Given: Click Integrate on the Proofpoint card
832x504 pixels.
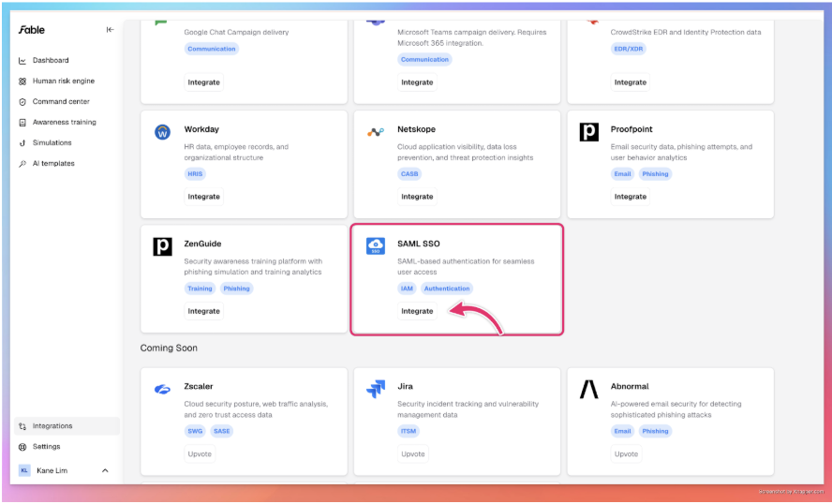Looking at the screenshot, I should tap(631, 197).
